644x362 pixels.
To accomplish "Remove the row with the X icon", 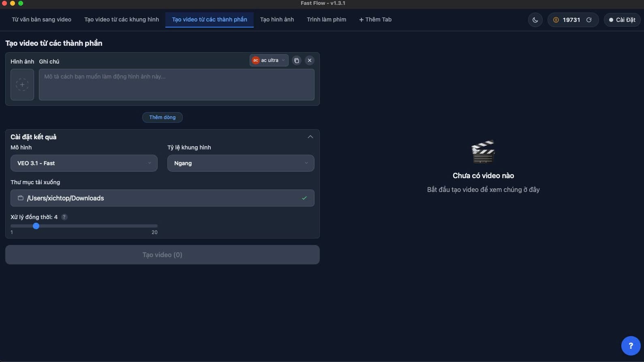I will pos(310,60).
